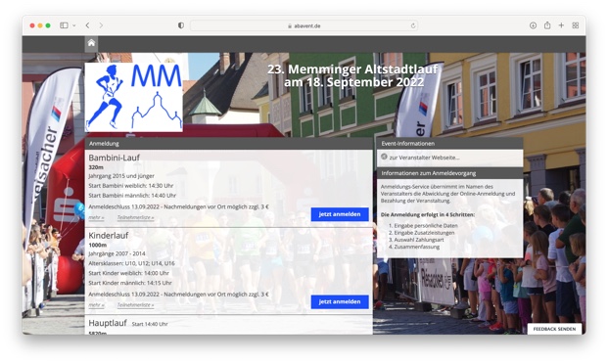The width and height of the screenshot is (608, 364).
Task: Open the downloads icon in Safari toolbar
Action: (x=534, y=25)
